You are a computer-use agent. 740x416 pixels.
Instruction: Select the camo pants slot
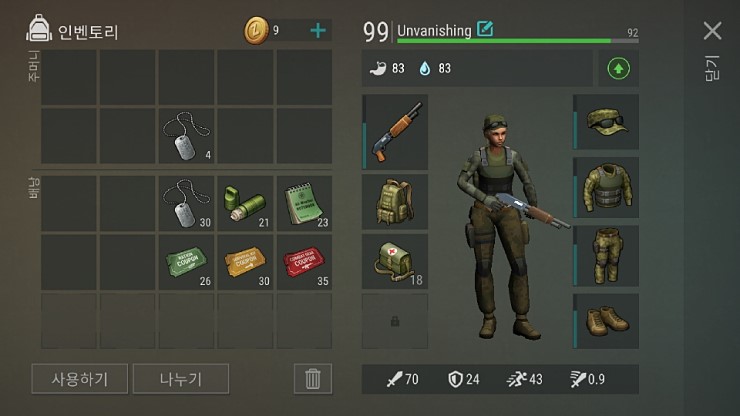click(x=606, y=256)
